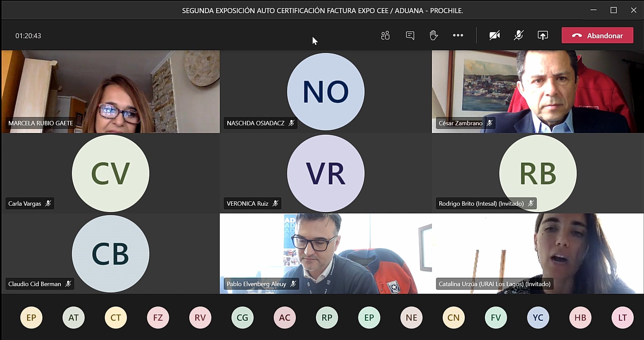Select the LT participant bubble

tap(623, 317)
